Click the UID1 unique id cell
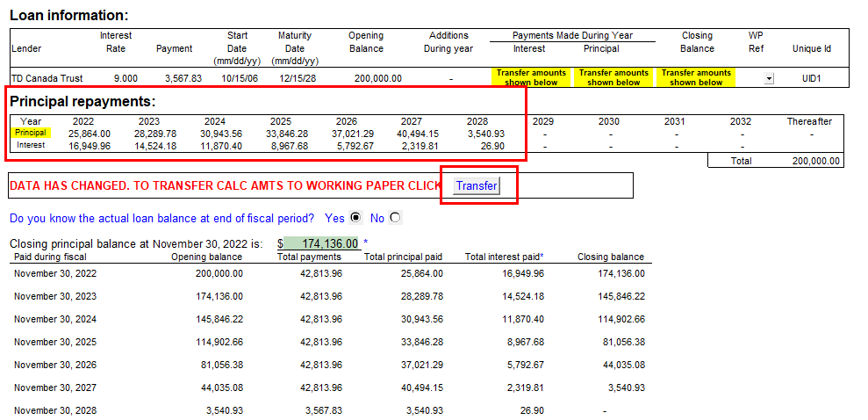The width and height of the screenshot is (868, 420). (811, 78)
